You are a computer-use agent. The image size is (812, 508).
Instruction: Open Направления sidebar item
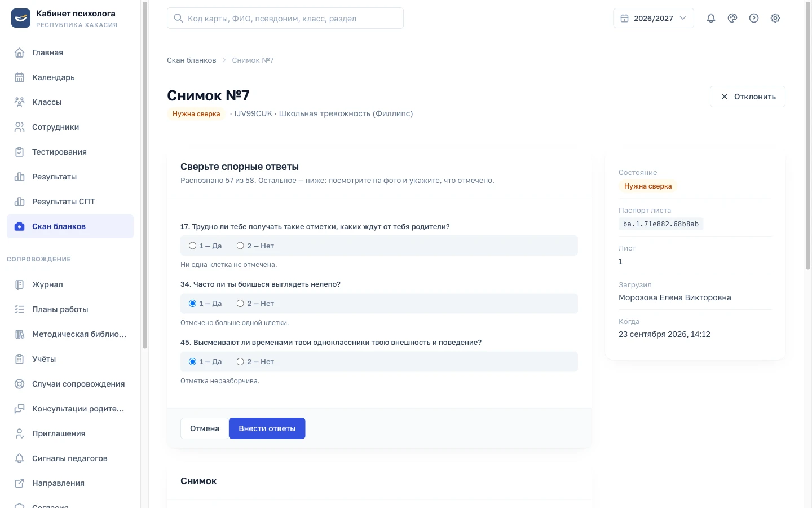70,483
